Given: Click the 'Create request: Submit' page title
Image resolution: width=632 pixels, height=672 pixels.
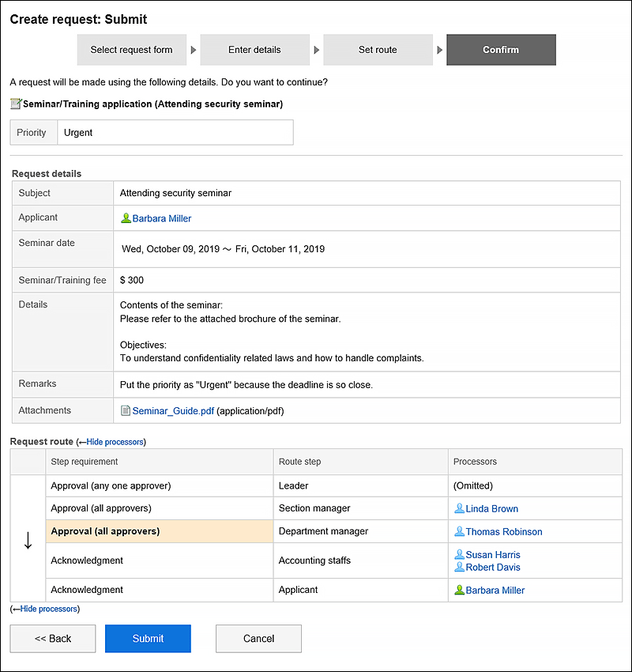Looking at the screenshot, I should [x=78, y=19].
